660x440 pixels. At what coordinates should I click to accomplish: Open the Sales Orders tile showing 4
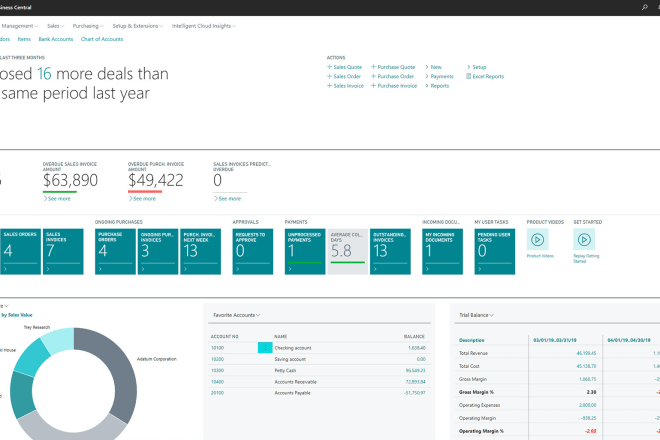click(x=20, y=252)
